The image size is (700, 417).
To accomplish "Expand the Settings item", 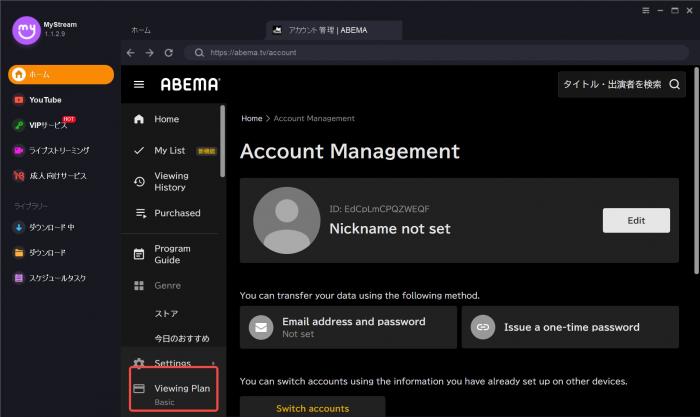I will [x=171, y=363].
